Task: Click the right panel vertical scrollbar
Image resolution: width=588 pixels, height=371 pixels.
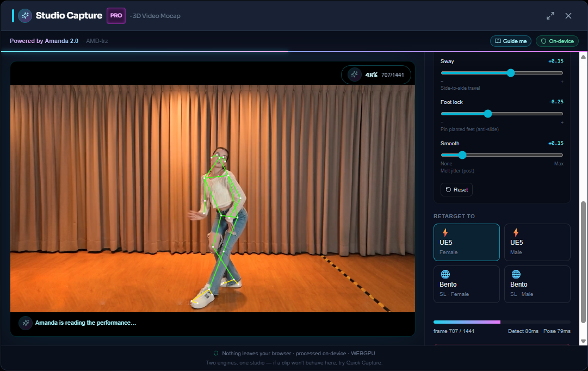Action: point(583,262)
